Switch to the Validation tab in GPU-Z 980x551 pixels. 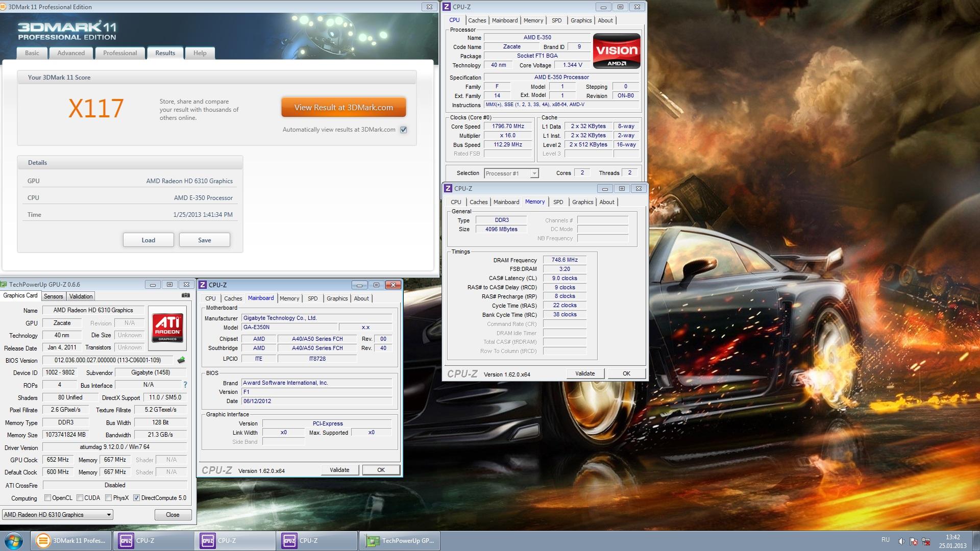pyautogui.click(x=81, y=296)
